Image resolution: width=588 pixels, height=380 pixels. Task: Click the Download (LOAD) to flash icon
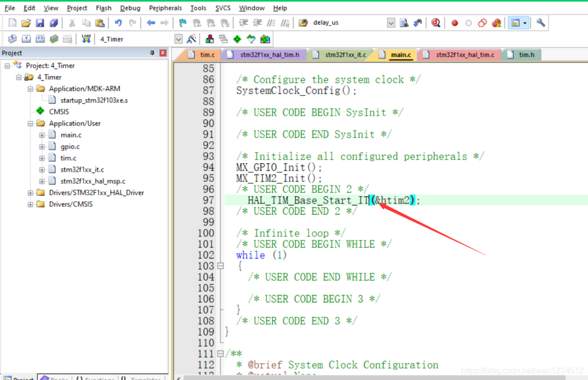86,39
